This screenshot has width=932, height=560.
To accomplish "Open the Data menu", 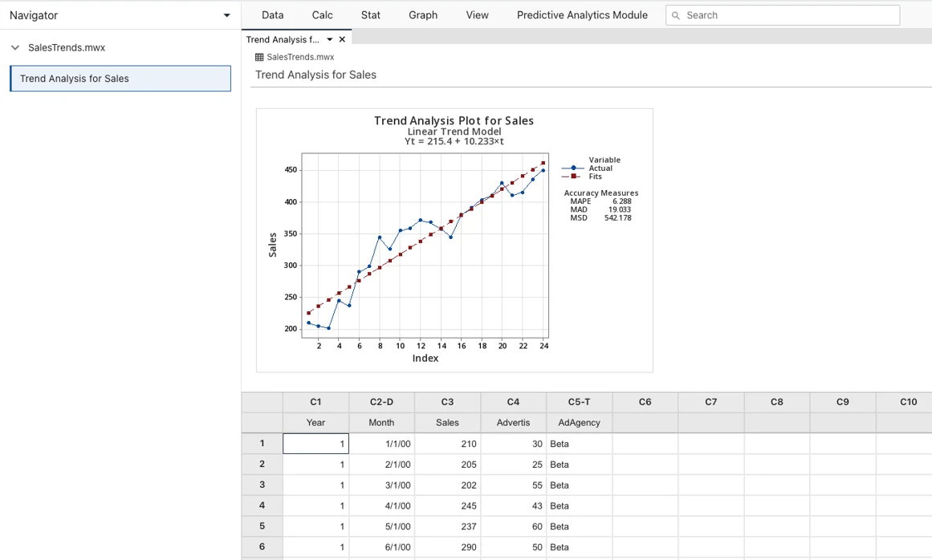I will [272, 15].
